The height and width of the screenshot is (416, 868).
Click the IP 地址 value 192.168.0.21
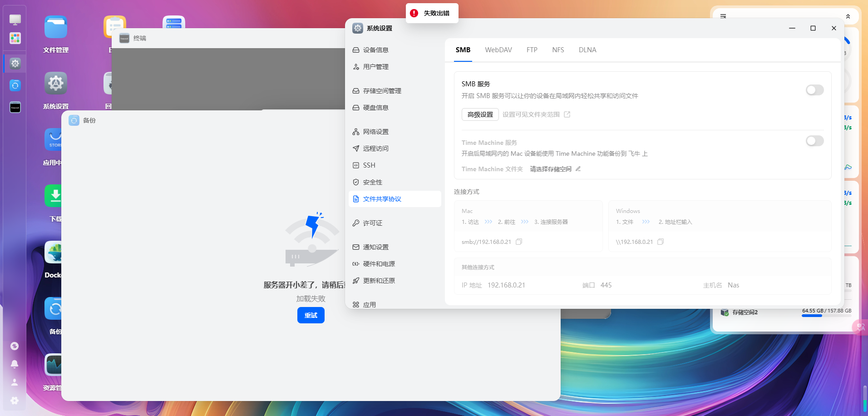click(x=506, y=285)
